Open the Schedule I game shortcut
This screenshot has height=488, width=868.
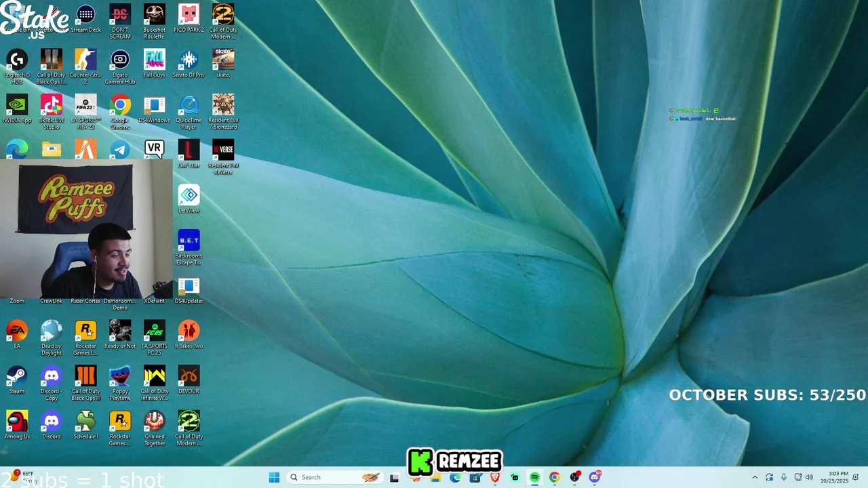click(x=85, y=426)
